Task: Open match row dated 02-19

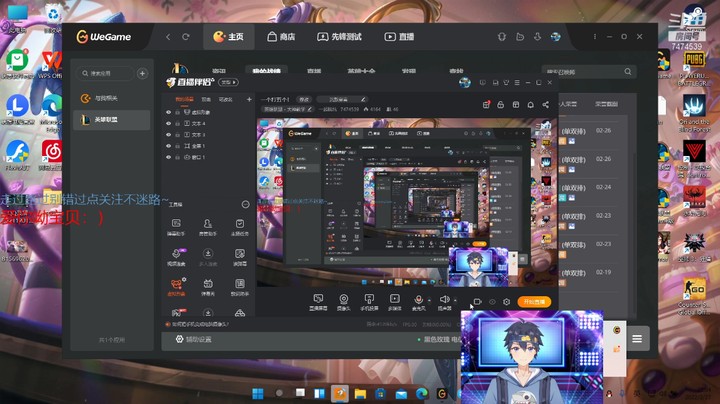Action: coord(590,277)
